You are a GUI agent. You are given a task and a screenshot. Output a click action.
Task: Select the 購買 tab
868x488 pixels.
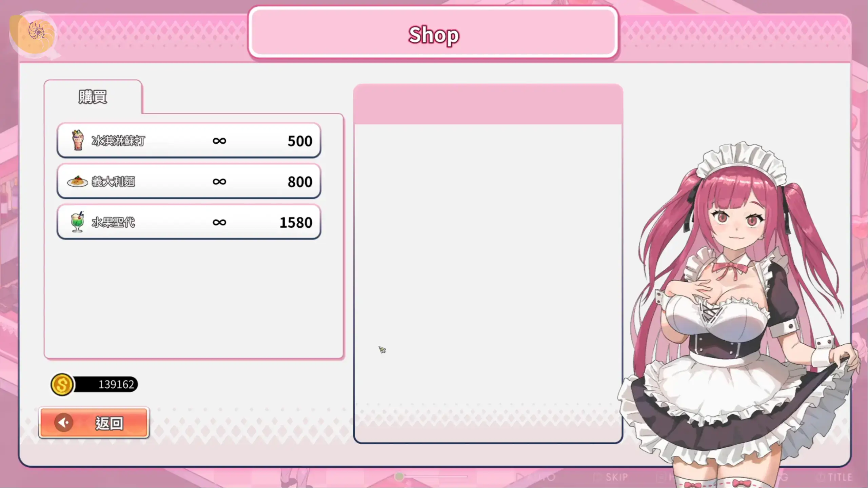pyautogui.click(x=93, y=97)
